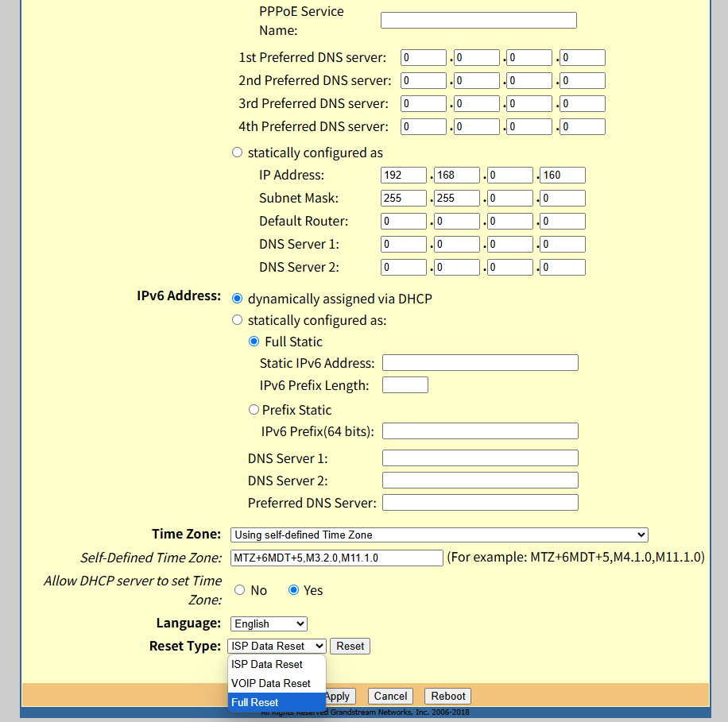Edit IP Address second octet 168
The width and height of the screenshot is (728, 722).
[457, 175]
